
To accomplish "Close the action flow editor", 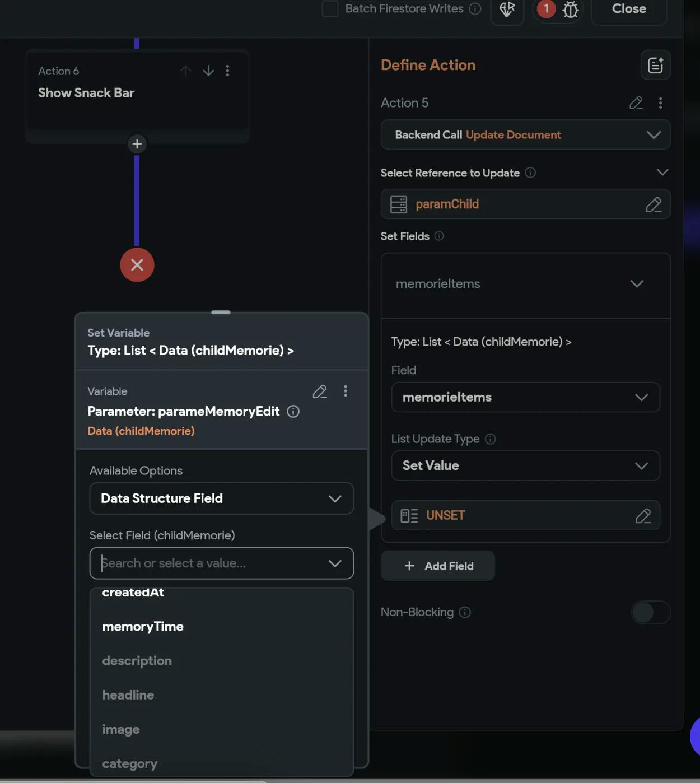I will pyautogui.click(x=629, y=9).
